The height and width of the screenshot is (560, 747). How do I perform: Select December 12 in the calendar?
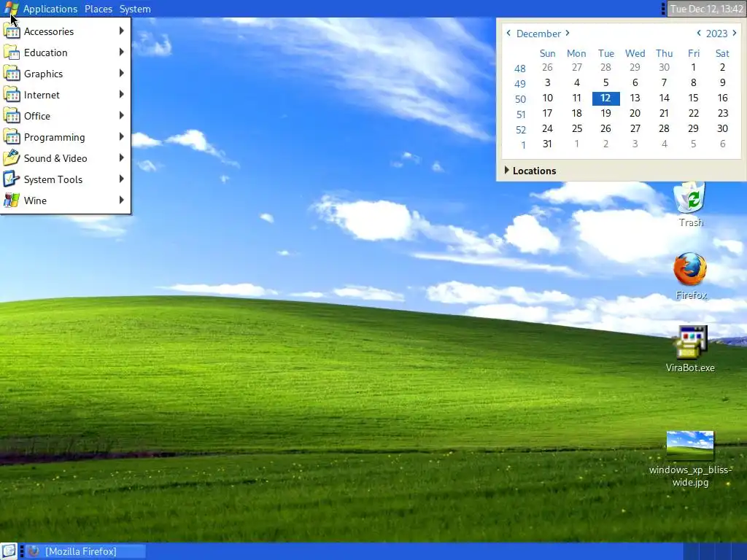(x=605, y=98)
